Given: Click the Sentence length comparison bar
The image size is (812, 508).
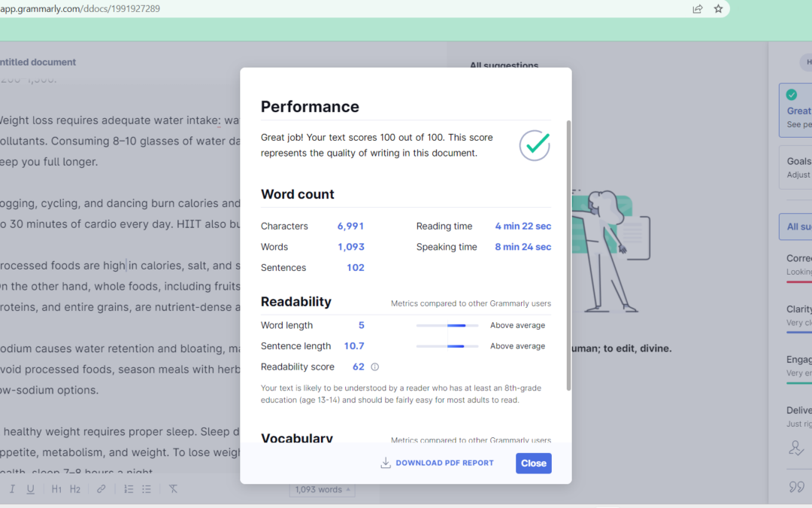Looking at the screenshot, I should pyautogui.click(x=447, y=346).
